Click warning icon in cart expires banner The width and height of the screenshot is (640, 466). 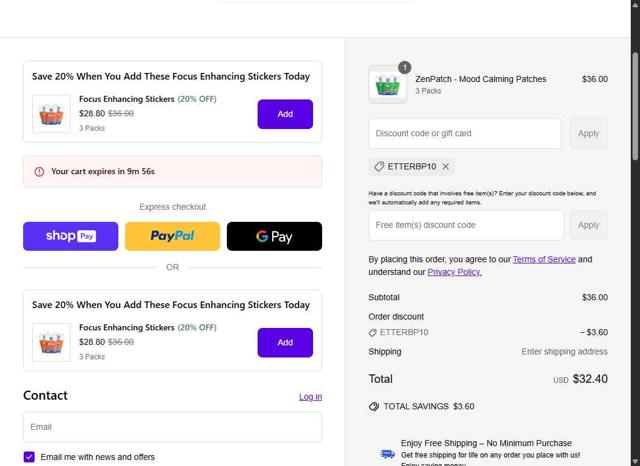[39, 172]
